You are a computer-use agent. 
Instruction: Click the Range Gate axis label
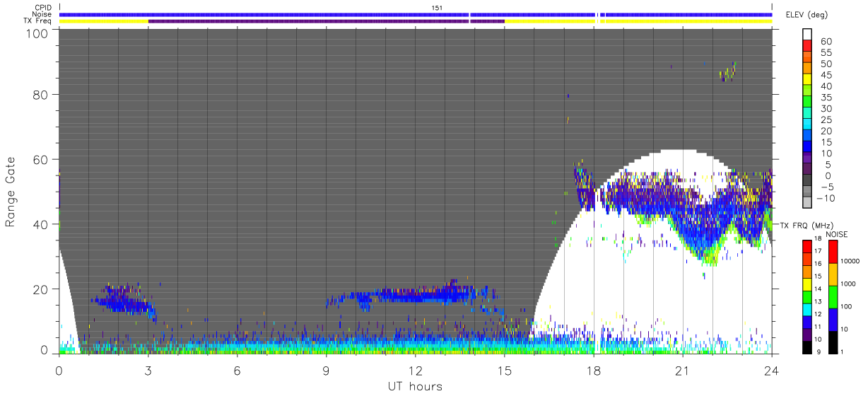(x=11, y=192)
